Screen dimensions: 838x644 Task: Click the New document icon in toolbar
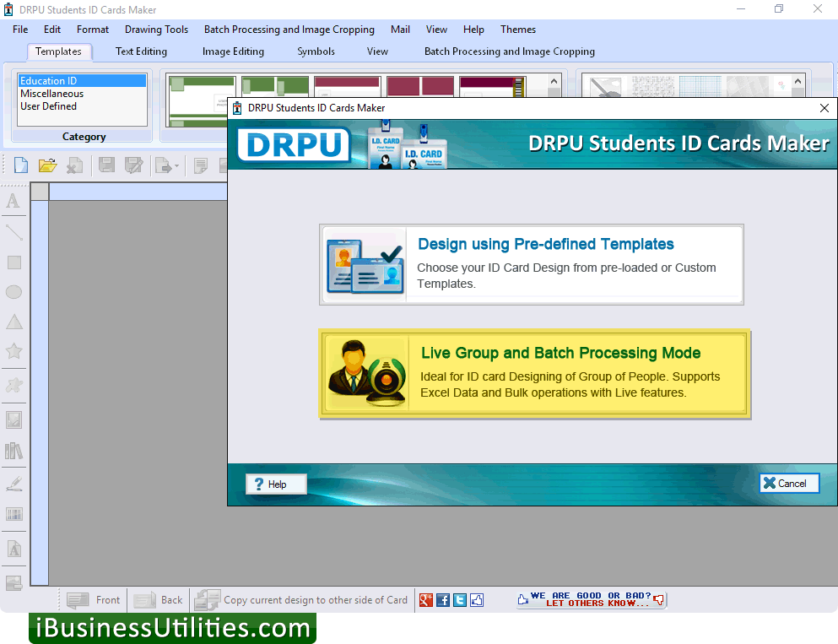click(21, 165)
